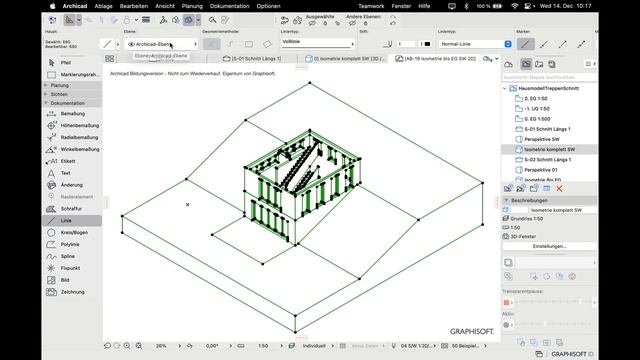
Task: Select the Markierungsrahmen marquee tool
Action: (x=72, y=75)
